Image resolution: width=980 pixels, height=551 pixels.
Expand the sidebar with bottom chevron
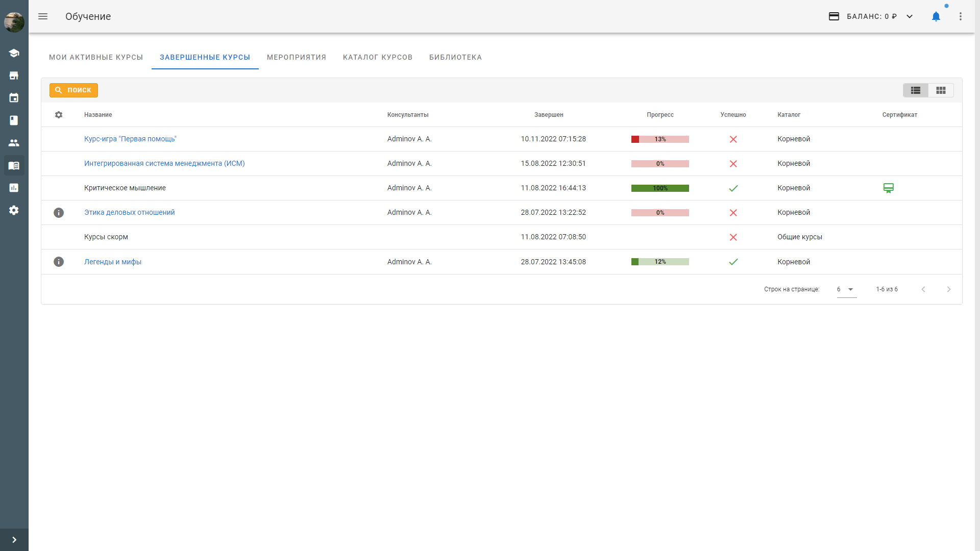point(14,540)
